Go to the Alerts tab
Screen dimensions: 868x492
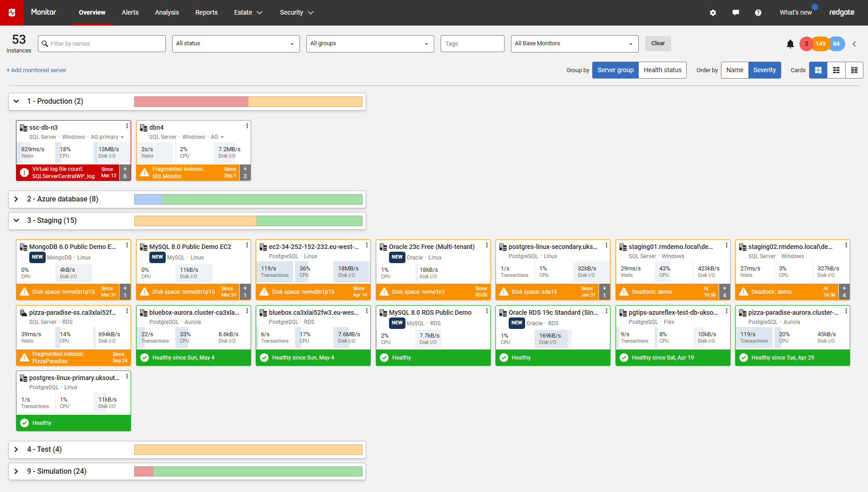(130, 13)
